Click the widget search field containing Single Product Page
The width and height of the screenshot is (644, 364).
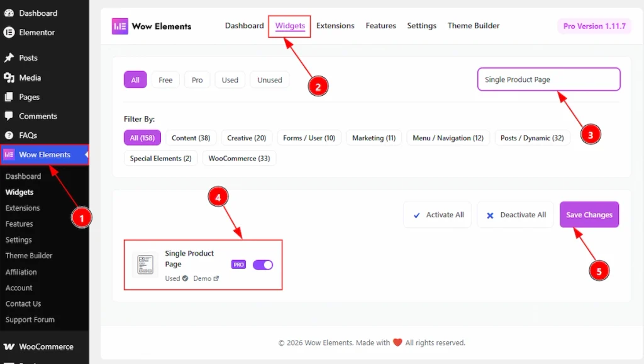548,79
